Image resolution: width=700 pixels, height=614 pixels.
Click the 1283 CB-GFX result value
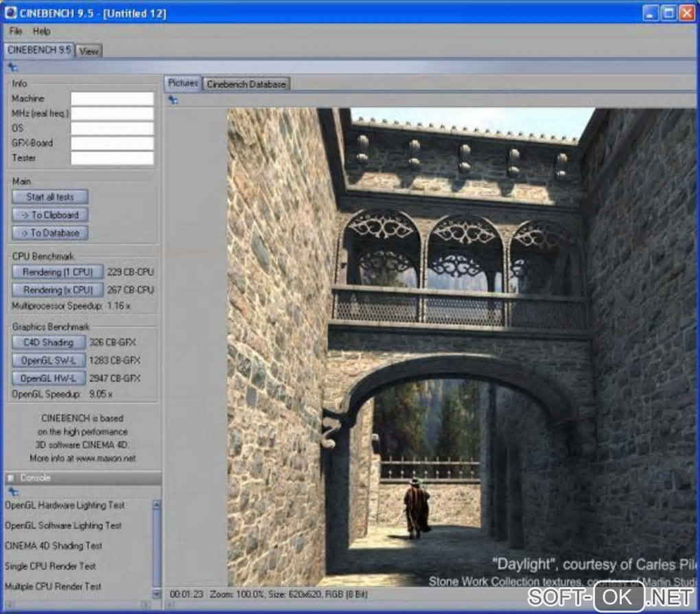(115, 360)
